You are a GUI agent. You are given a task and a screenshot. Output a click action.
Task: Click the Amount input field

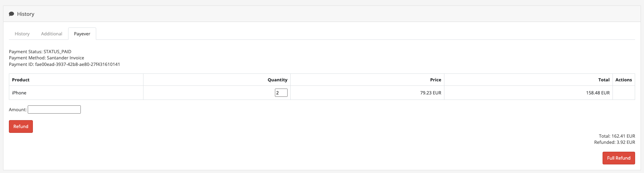point(54,109)
